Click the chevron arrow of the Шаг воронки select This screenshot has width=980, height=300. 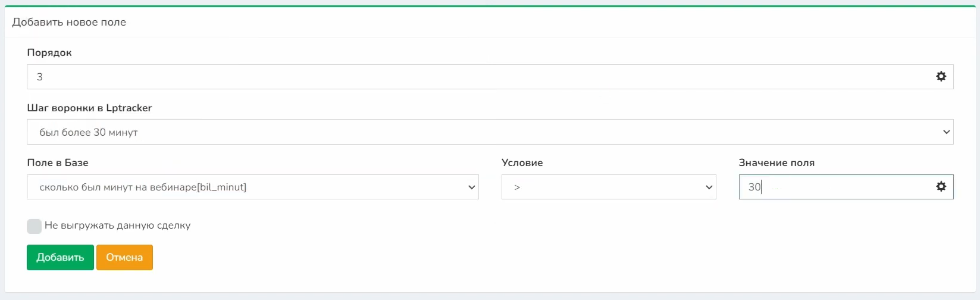click(x=946, y=132)
